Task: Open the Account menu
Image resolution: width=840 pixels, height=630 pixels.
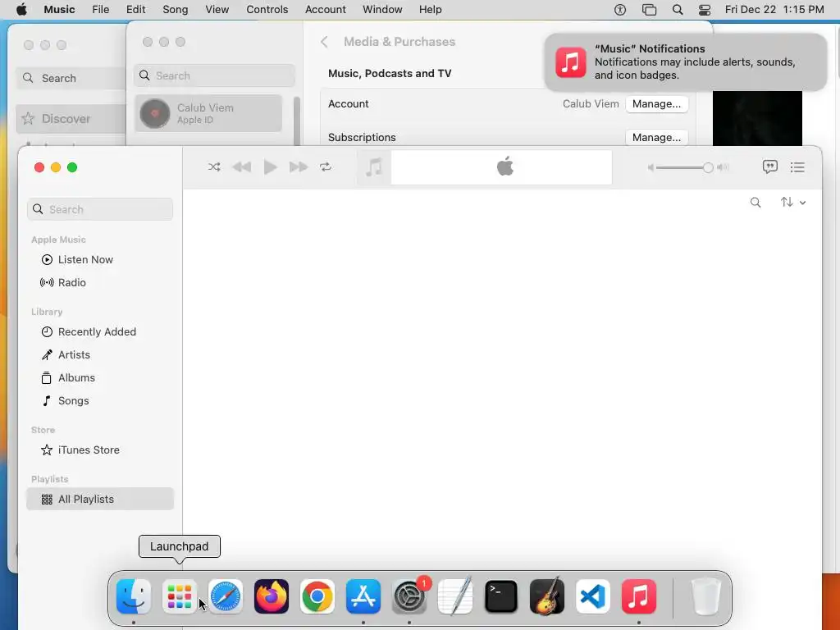Action: [x=325, y=10]
